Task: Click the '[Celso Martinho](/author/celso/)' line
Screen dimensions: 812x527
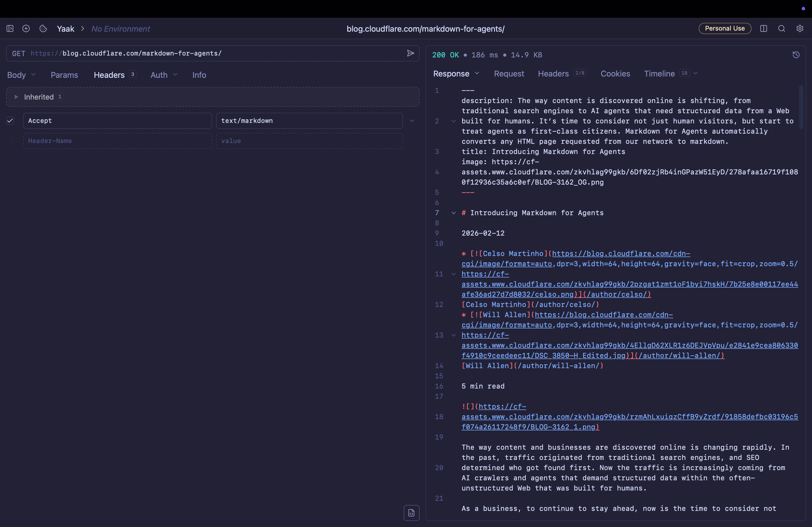Action: (530, 304)
